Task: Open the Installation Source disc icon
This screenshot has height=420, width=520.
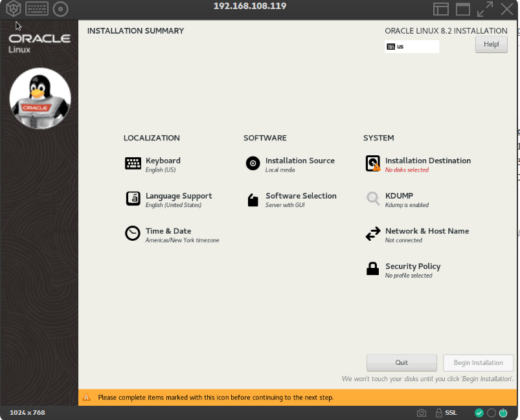Action: (253, 164)
